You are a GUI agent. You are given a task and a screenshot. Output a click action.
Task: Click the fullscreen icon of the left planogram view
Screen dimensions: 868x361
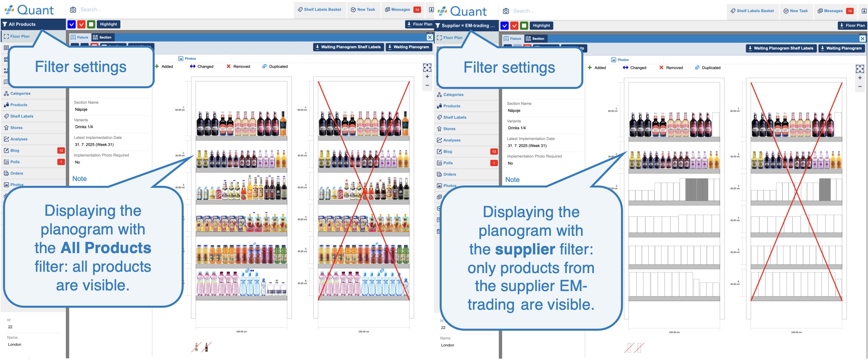tap(427, 68)
